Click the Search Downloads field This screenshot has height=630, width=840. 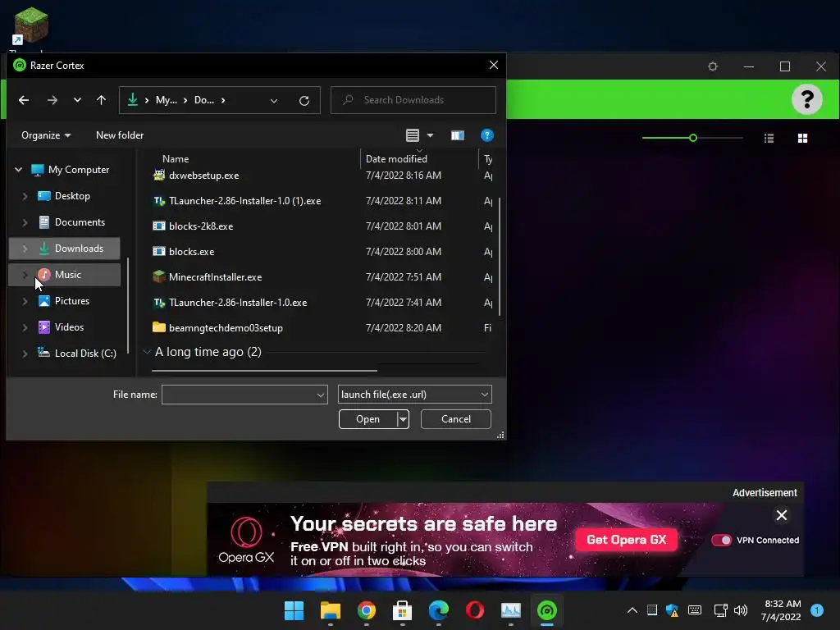[x=413, y=100]
